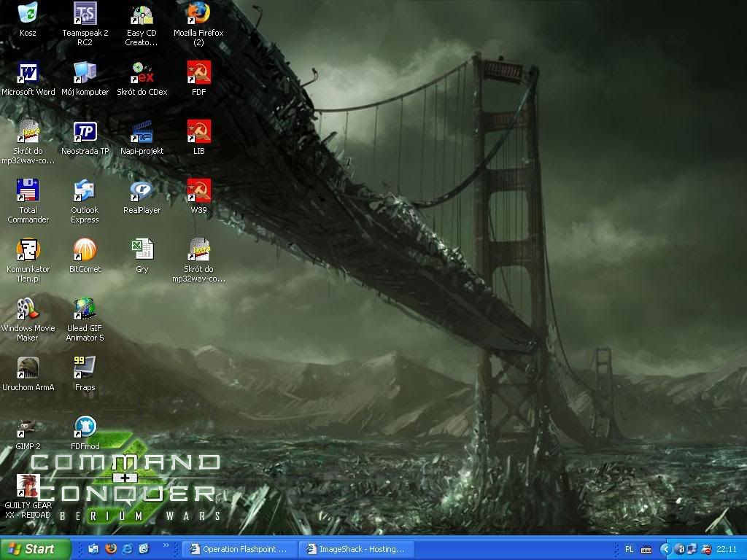Screen dimensions: 747x560
Task: Select the Gry spreadsheet icon
Action: (142, 249)
